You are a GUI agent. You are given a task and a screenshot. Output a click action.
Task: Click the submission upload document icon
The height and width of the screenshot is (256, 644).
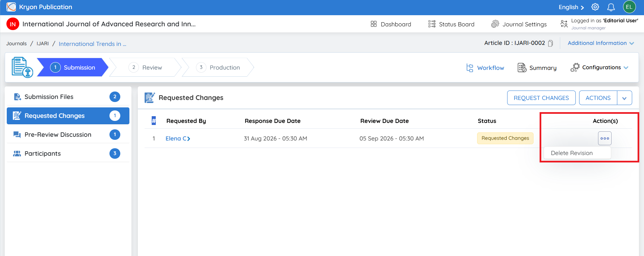22,67
